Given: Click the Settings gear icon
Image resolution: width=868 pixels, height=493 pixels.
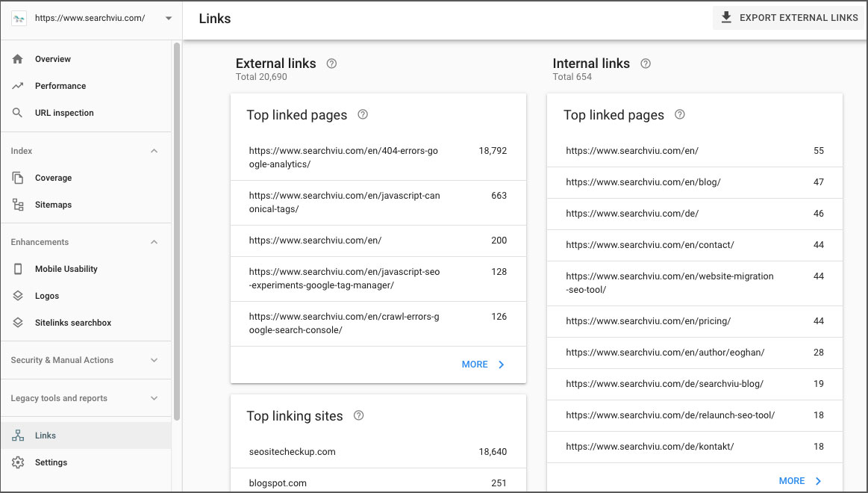Looking at the screenshot, I should tap(18, 462).
